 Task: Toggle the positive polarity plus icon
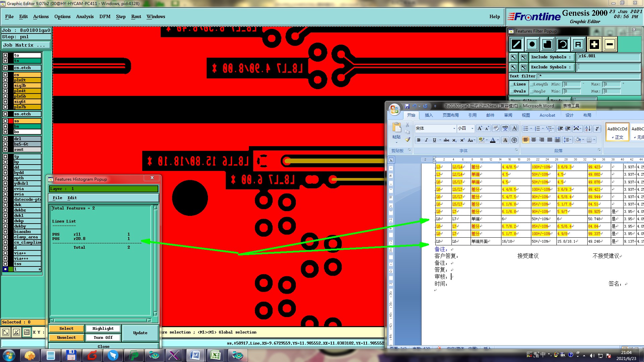(594, 44)
